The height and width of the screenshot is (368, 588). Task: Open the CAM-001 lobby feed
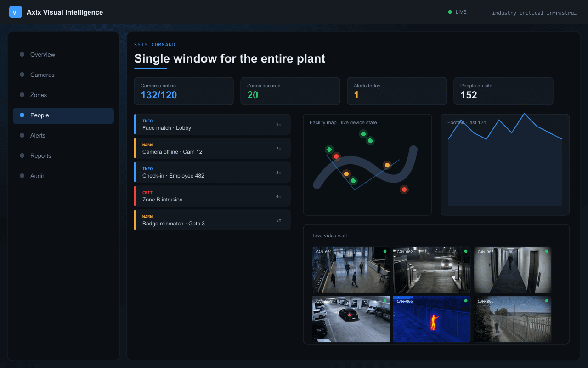pos(351,270)
